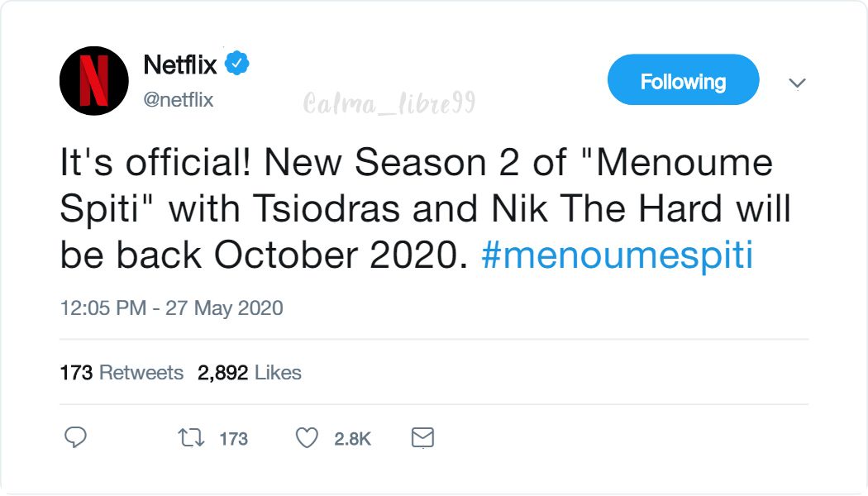Share the tweet via direct message
Viewport: 868px width, 496px height.
422,437
